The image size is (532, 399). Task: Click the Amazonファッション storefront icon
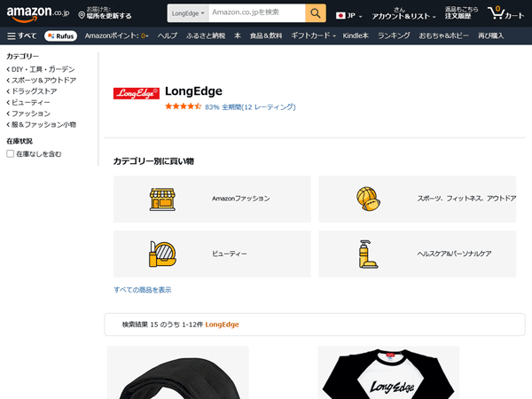[162, 199]
